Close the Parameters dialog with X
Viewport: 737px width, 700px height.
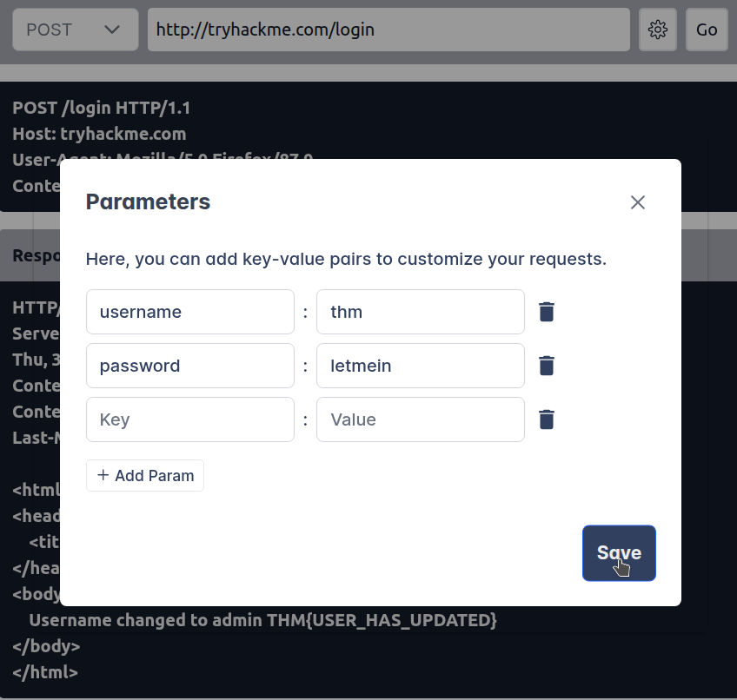point(638,202)
